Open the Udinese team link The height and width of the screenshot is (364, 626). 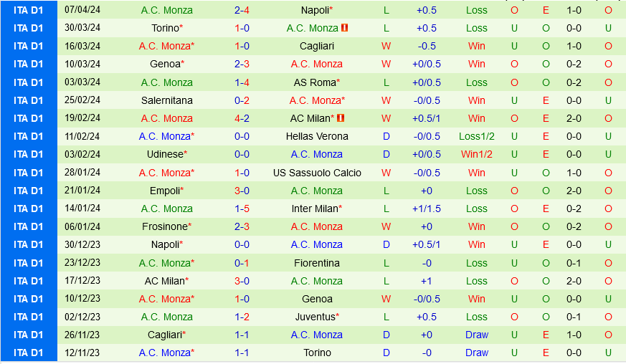pyautogui.click(x=164, y=154)
